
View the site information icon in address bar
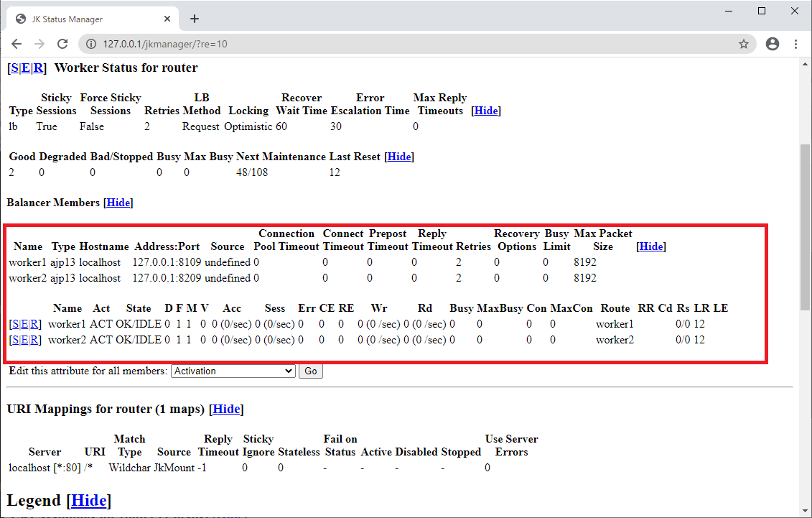point(91,44)
